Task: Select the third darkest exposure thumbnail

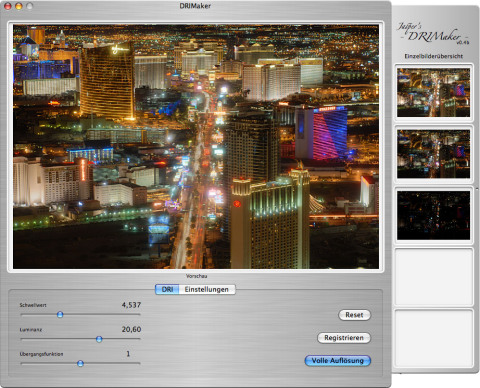Action: tap(433, 215)
